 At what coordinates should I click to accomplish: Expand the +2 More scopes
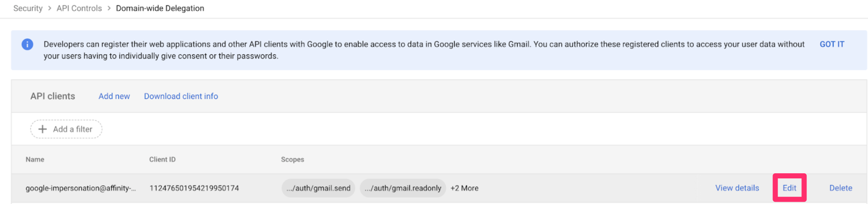464,188
